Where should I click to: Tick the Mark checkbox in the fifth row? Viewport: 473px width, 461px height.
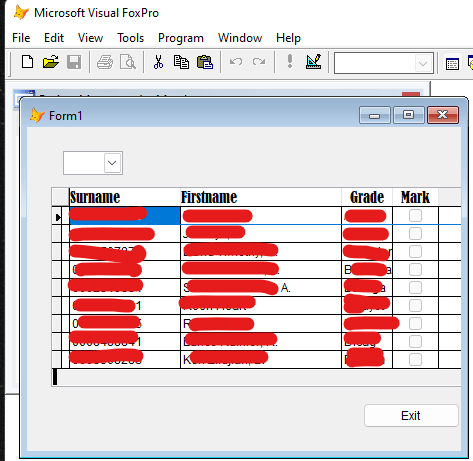(415, 287)
